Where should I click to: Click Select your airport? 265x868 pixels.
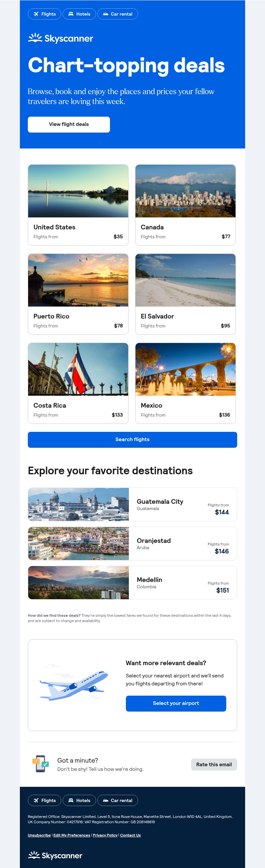pyautogui.click(x=176, y=703)
